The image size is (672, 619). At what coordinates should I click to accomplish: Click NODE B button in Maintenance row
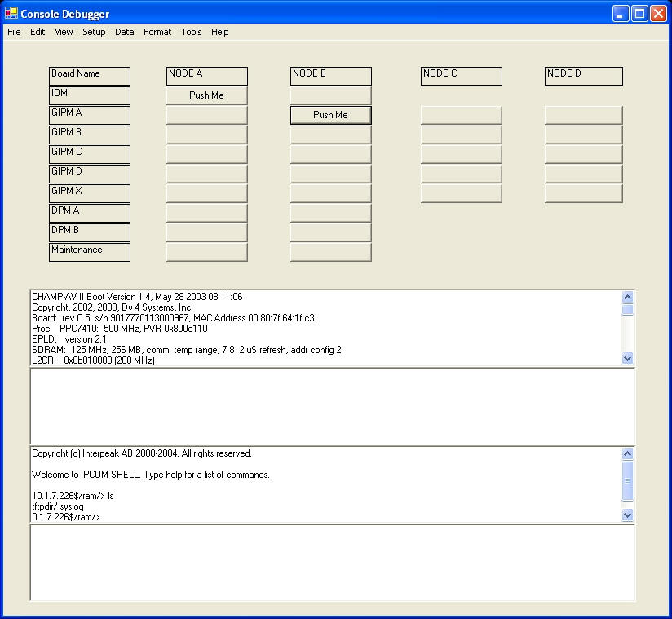[x=331, y=253]
